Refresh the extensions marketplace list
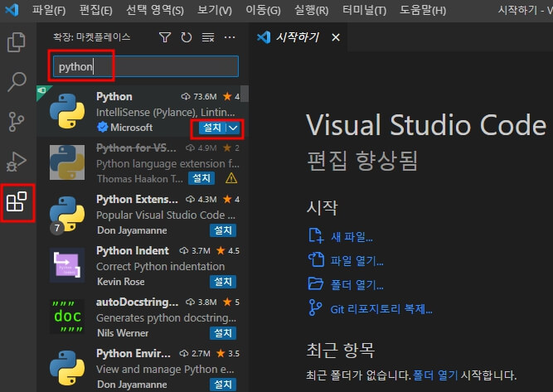553x392 pixels. tap(187, 37)
